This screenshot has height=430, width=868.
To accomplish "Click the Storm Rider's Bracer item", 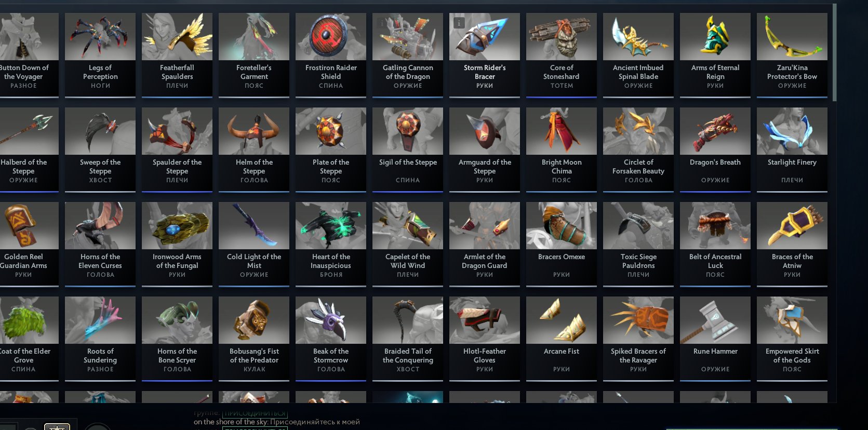I will (485, 55).
